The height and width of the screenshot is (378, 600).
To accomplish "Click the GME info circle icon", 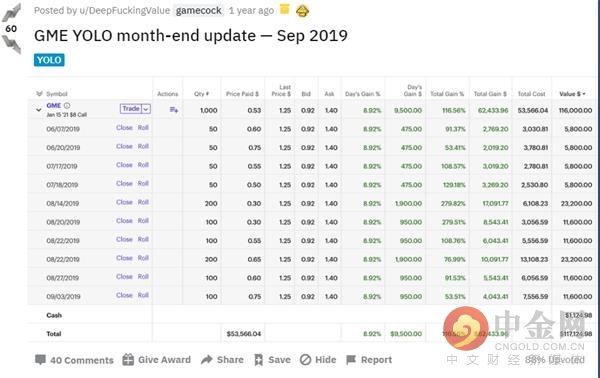I will pyautogui.click(x=67, y=105).
